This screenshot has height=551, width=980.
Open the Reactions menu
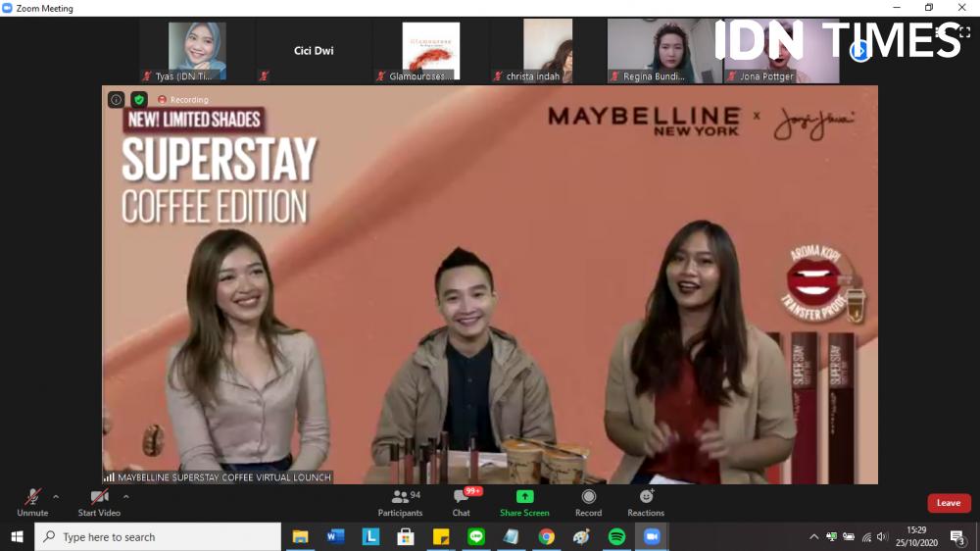646,502
